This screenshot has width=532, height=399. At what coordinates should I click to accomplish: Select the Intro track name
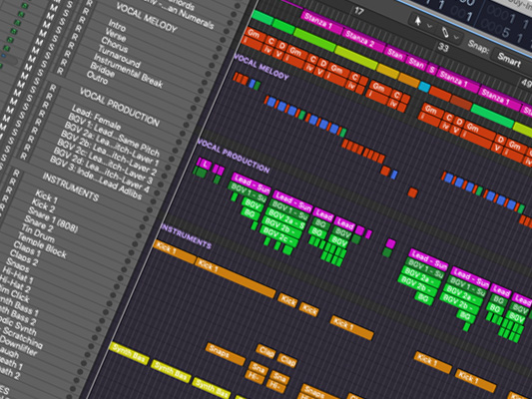point(117,25)
